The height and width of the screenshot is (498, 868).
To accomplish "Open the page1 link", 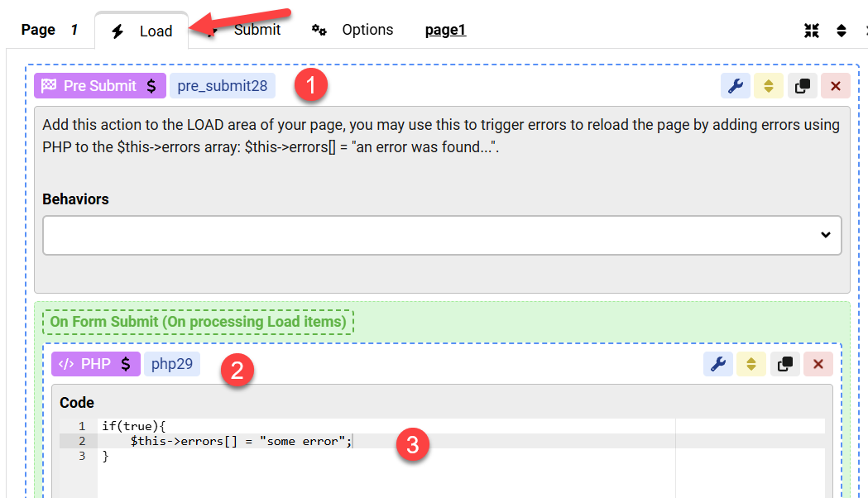I will coord(445,30).
